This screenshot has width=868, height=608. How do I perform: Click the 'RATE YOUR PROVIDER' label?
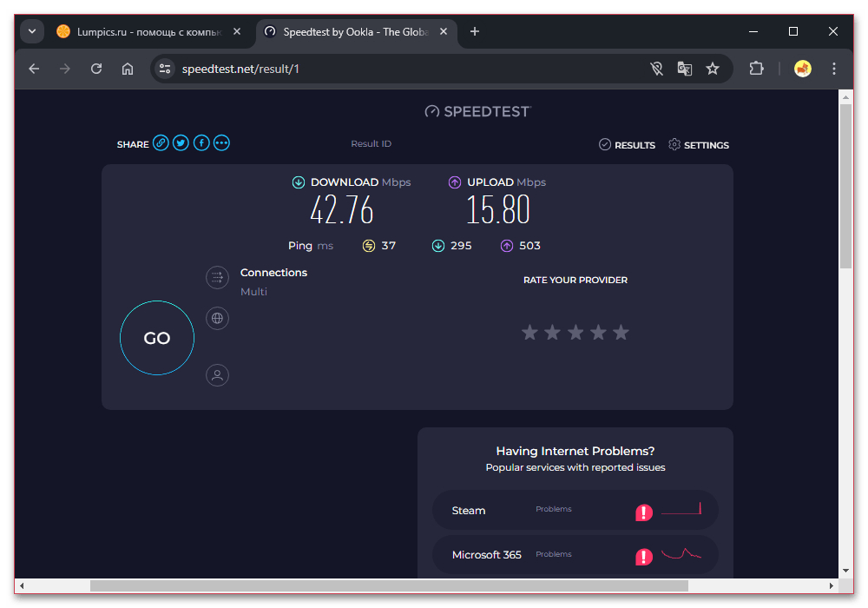coord(575,281)
